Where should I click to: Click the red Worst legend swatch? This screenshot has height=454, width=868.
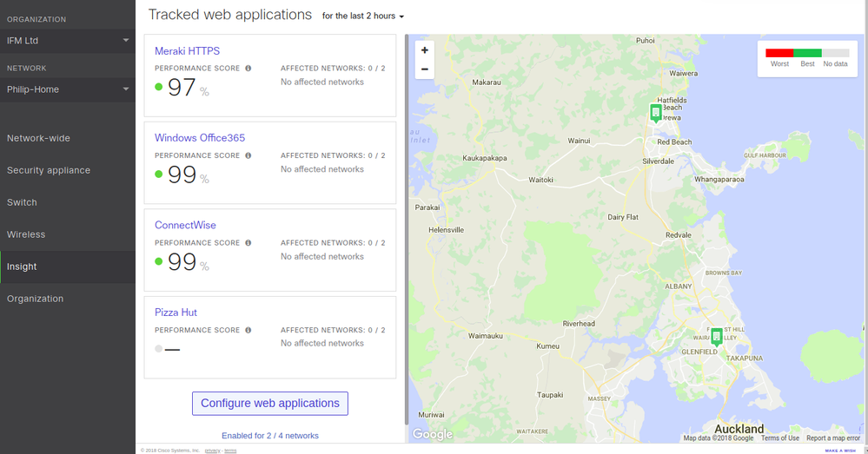click(779, 53)
